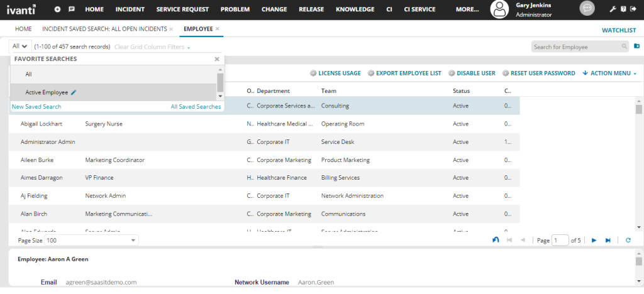Click Export Employee List

click(x=404, y=73)
